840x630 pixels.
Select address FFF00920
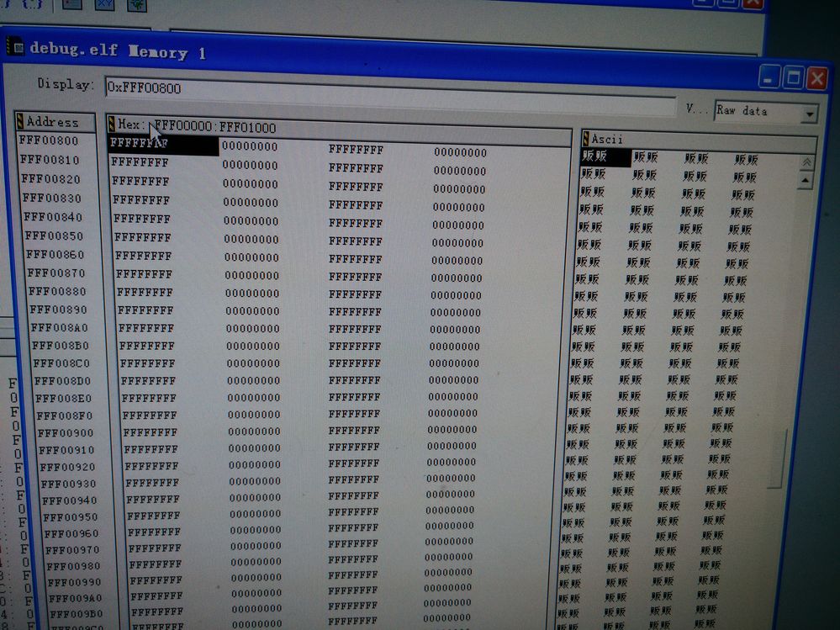tap(68, 468)
